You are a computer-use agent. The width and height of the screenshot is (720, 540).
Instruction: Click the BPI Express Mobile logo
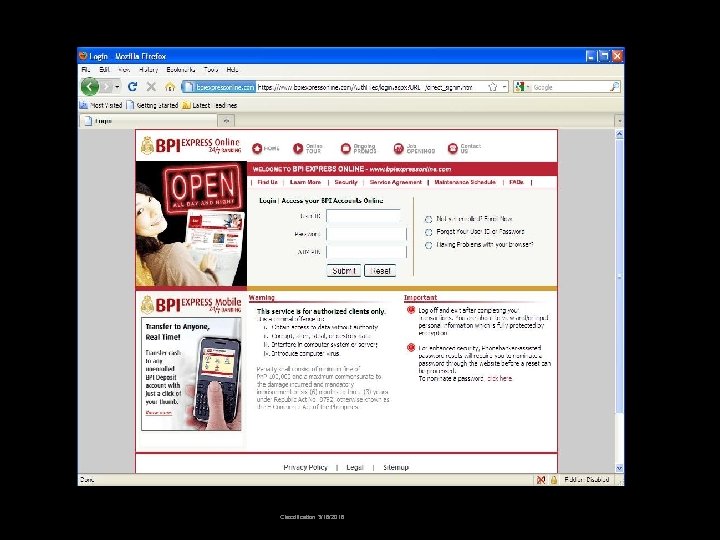[191, 304]
